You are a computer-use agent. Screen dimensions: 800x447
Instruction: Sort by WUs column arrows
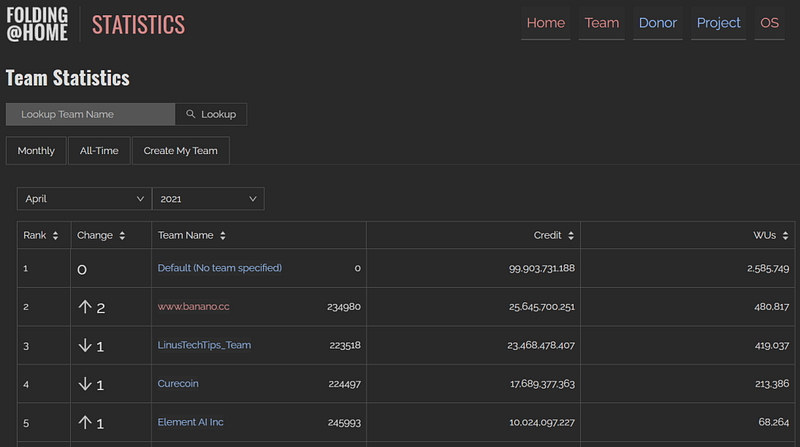(x=785, y=235)
